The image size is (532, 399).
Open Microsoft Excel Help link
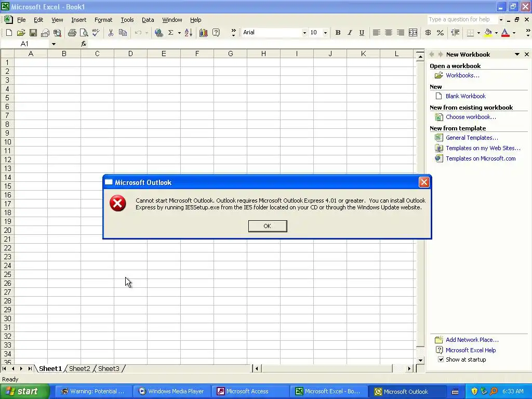[x=471, y=350]
